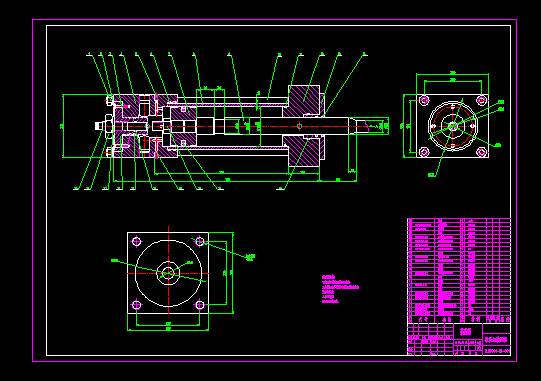Click the first balloon leader label at top-left
The image size is (541, 381).
pyautogui.click(x=89, y=54)
